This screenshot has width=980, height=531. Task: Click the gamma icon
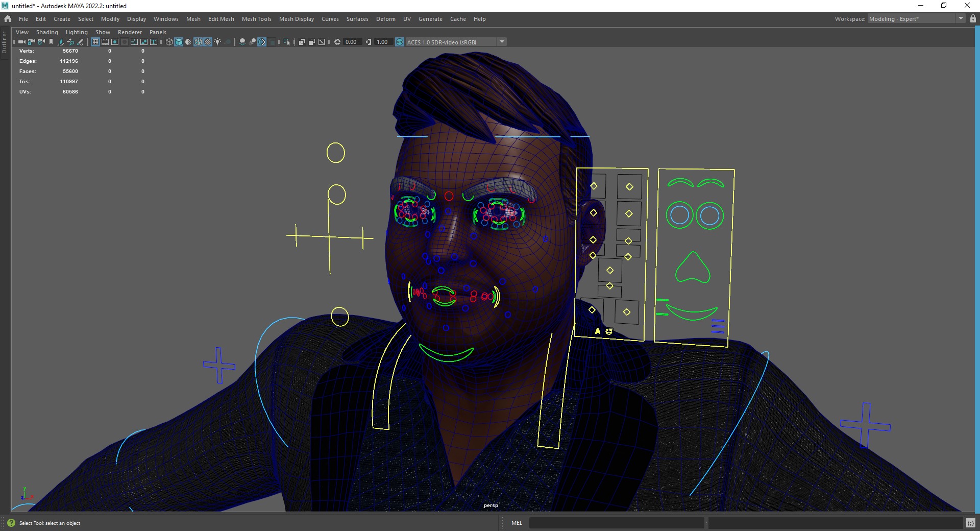[x=369, y=42]
